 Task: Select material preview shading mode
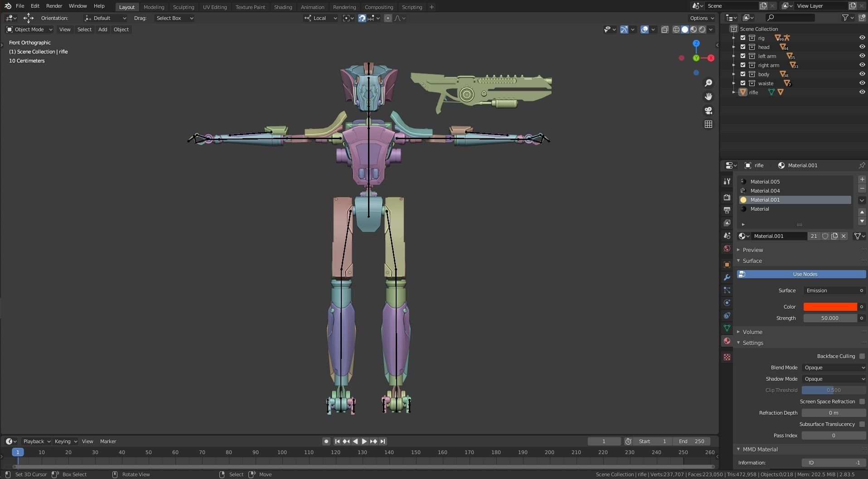tap(693, 29)
